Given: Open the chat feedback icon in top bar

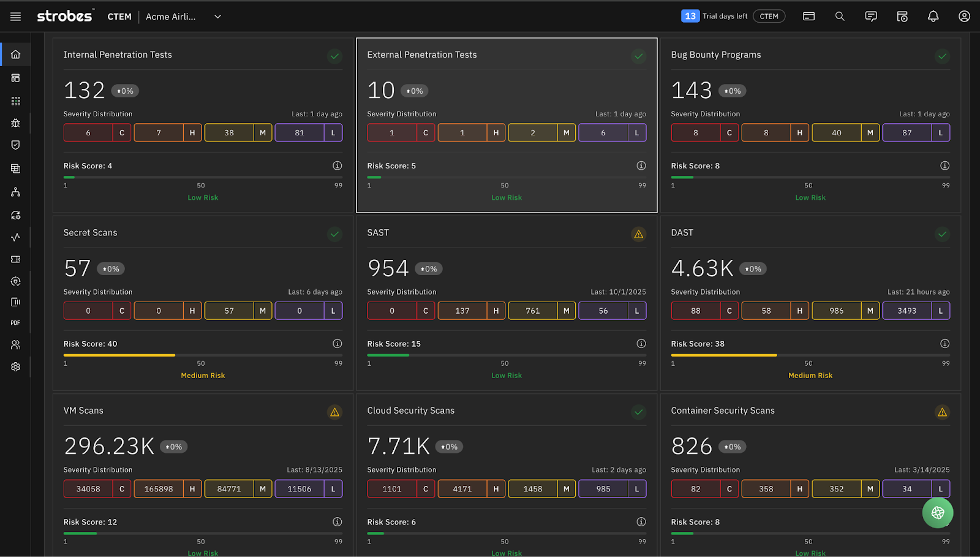Looking at the screenshot, I should (x=870, y=16).
